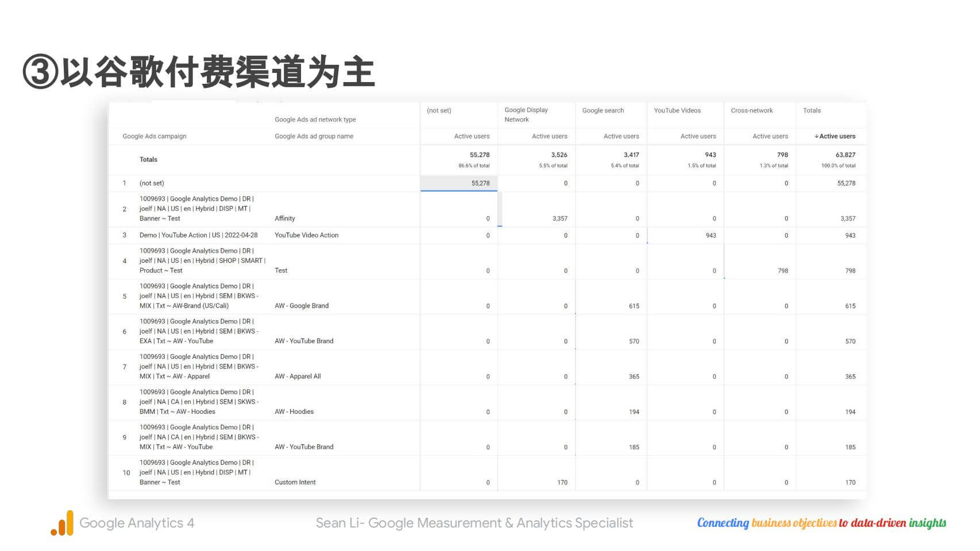Select the Google Ads campaign column header
This screenshot has width=980, height=551.
coord(155,137)
